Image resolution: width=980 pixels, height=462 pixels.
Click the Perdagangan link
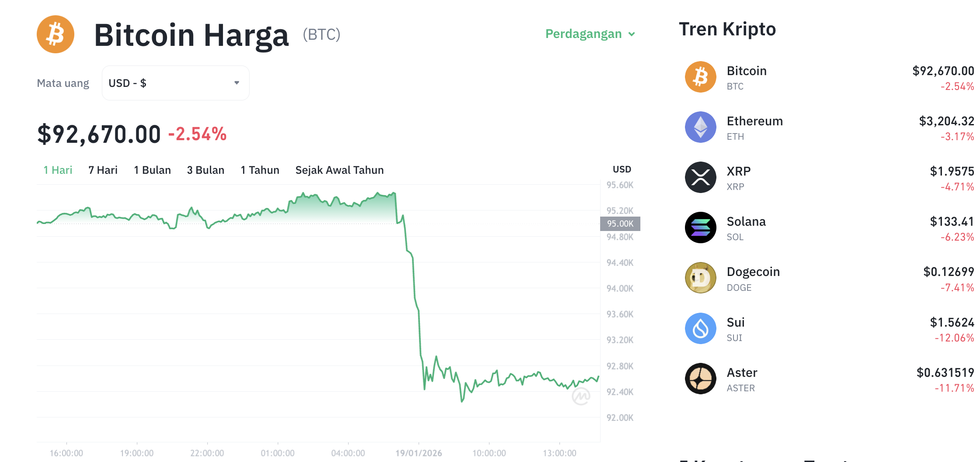point(584,34)
